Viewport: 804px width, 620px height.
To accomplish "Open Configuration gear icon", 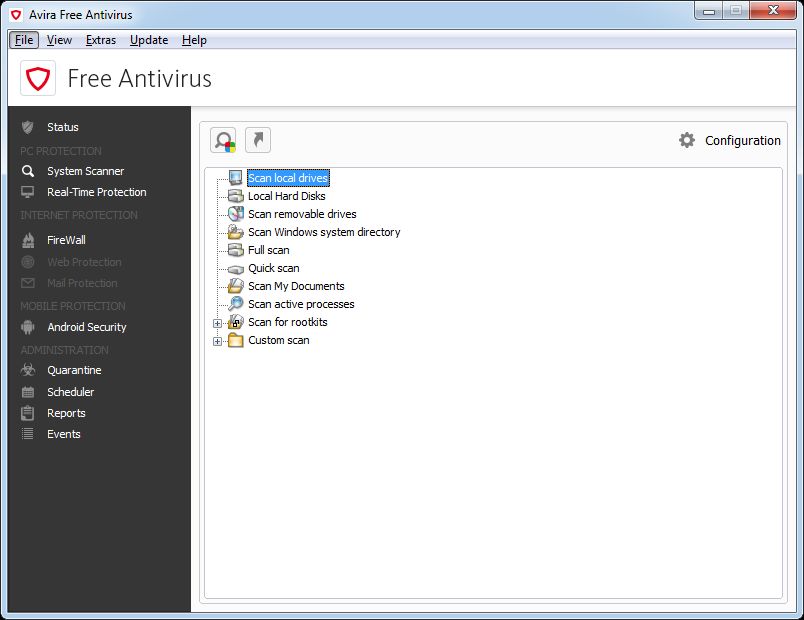I will tap(687, 140).
